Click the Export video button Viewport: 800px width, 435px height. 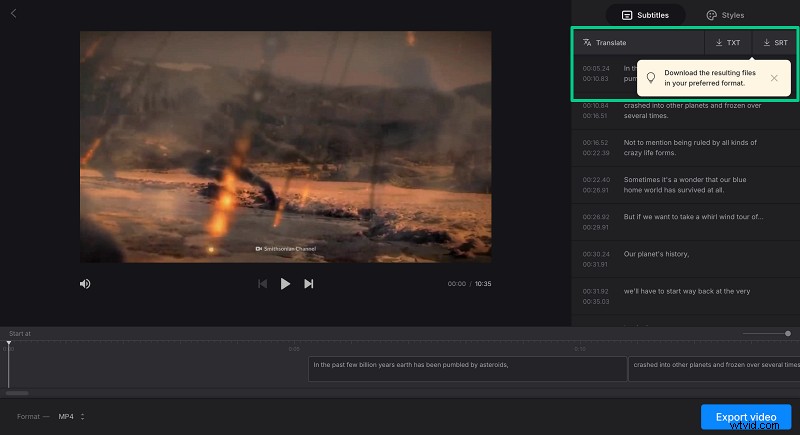click(x=746, y=416)
